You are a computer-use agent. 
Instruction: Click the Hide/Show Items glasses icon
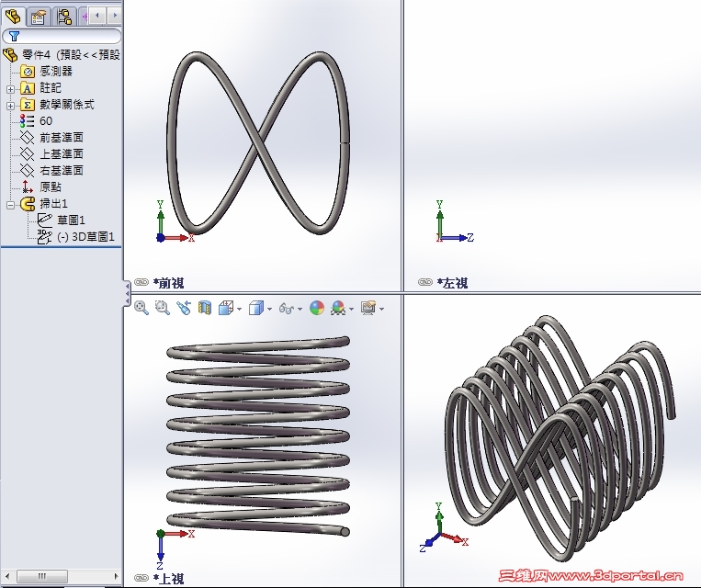pos(286,308)
